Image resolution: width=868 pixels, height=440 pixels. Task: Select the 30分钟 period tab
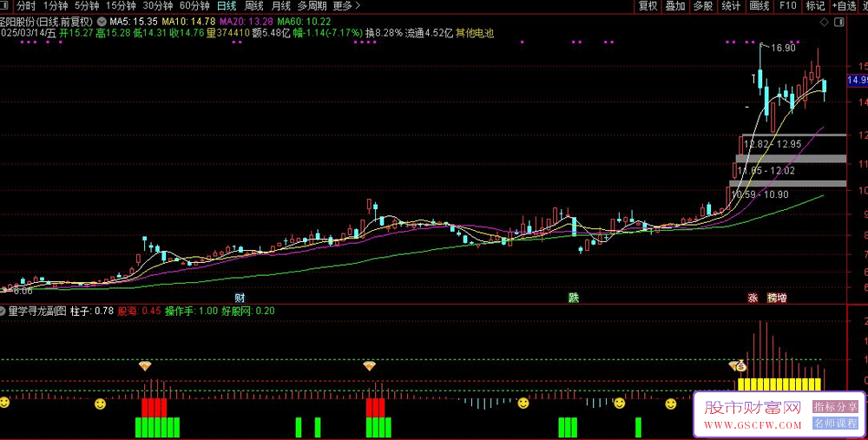tap(158, 6)
